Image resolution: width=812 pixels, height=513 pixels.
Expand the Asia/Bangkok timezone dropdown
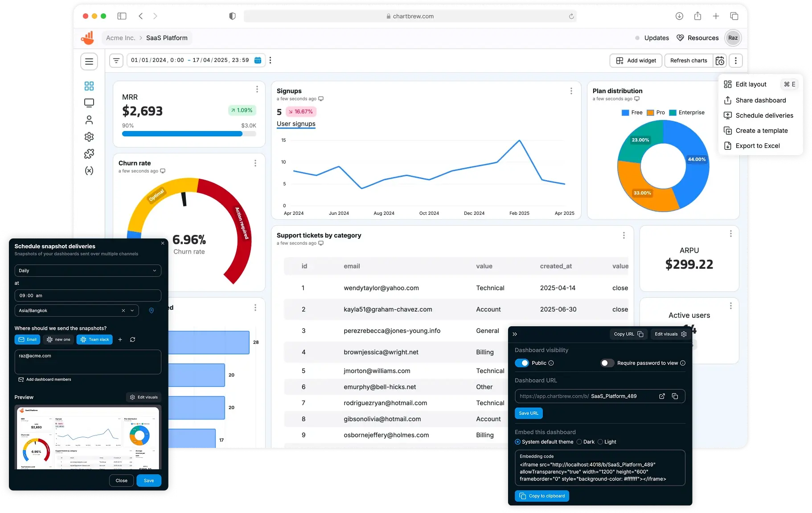[131, 311]
